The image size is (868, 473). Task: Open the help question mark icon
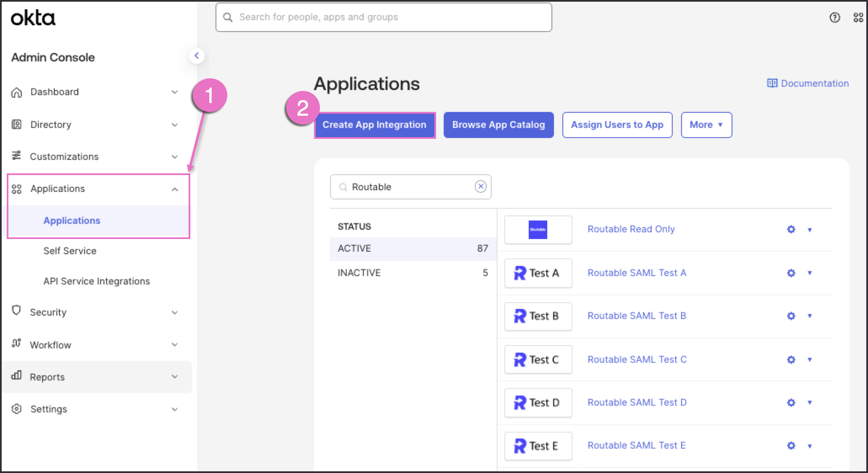pyautogui.click(x=834, y=18)
